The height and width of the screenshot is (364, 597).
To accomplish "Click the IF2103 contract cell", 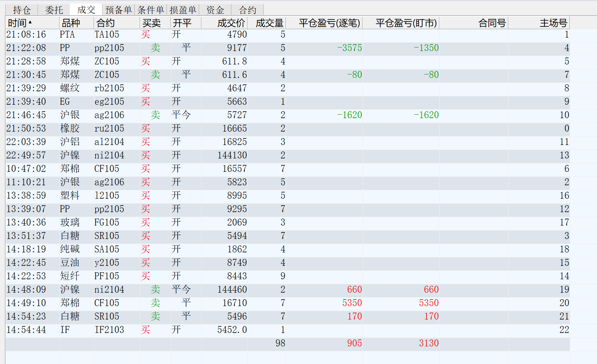I will pyautogui.click(x=109, y=330).
